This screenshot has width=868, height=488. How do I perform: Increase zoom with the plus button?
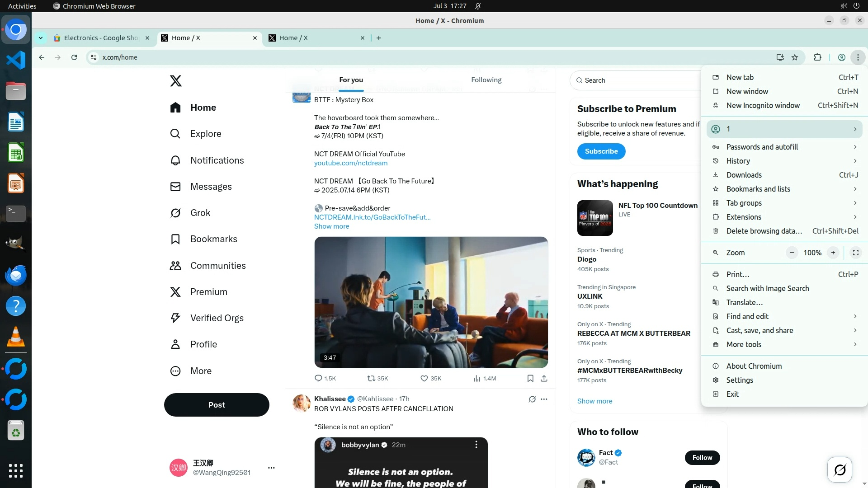(833, 253)
